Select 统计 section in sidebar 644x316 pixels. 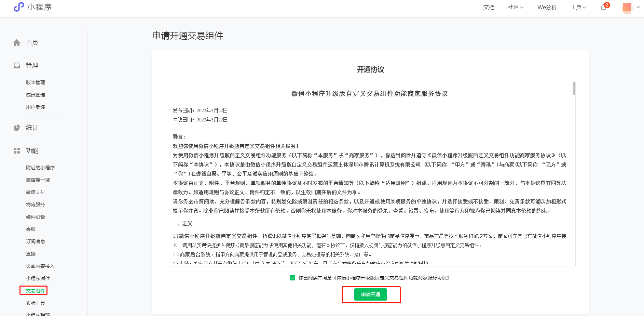32,128
